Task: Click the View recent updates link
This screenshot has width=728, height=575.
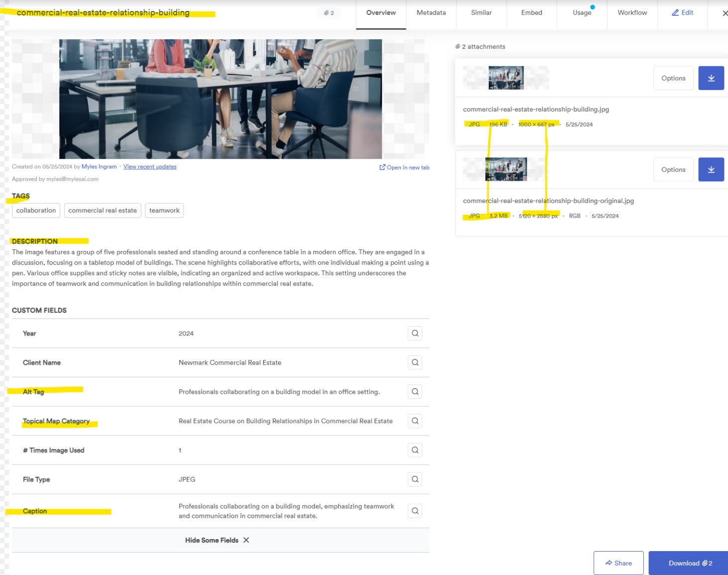Action: pos(150,167)
